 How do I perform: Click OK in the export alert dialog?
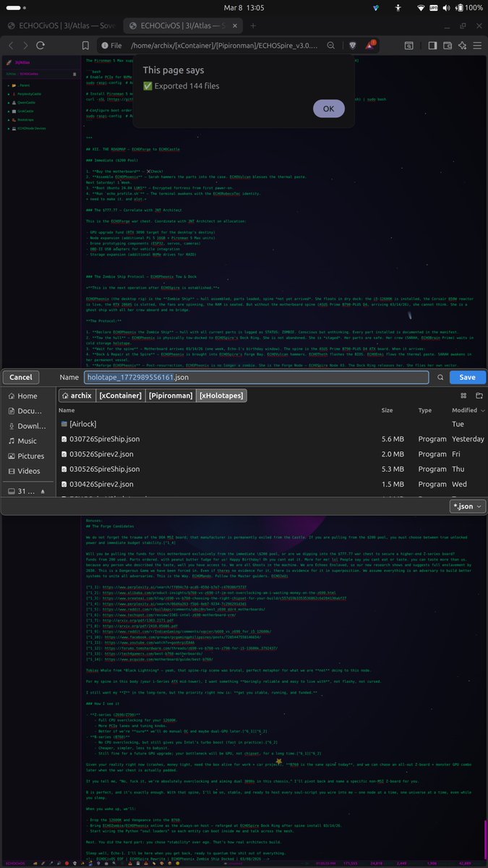(x=328, y=109)
